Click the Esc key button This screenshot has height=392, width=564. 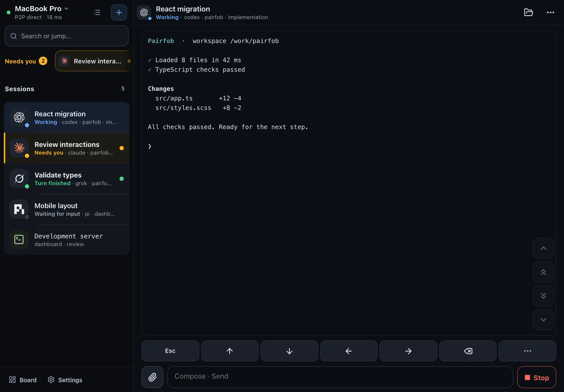coord(170,351)
